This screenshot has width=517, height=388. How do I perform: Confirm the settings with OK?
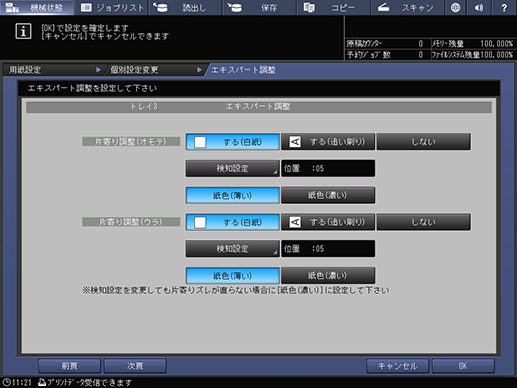pyautogui.click(x=463, y=366)
